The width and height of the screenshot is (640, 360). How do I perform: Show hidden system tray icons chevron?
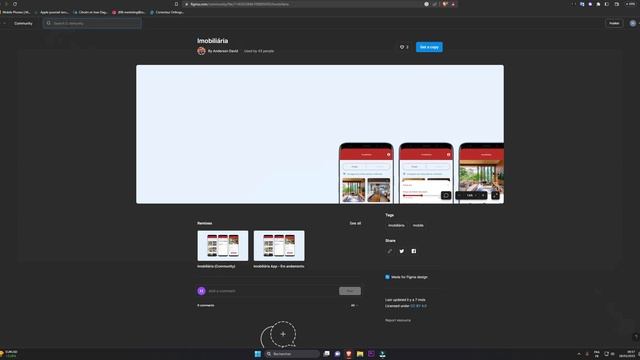tap(579, 354)
